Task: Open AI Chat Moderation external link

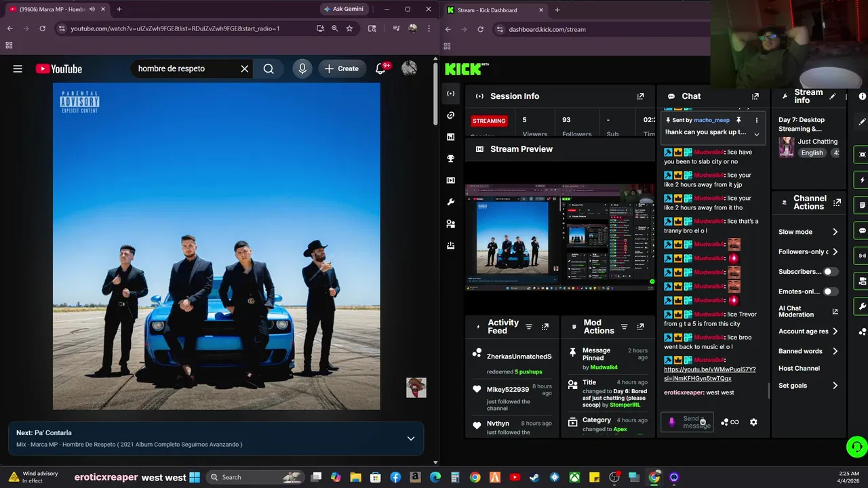Action: pos(835,312)
